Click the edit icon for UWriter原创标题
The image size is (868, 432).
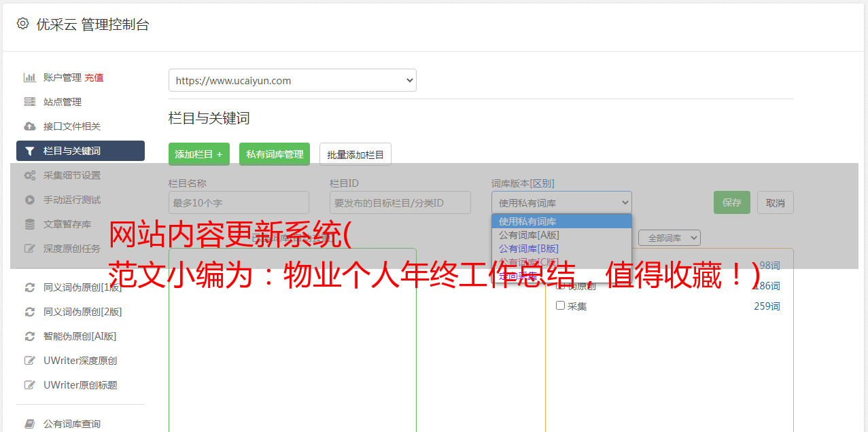click(x=29, y=385)
